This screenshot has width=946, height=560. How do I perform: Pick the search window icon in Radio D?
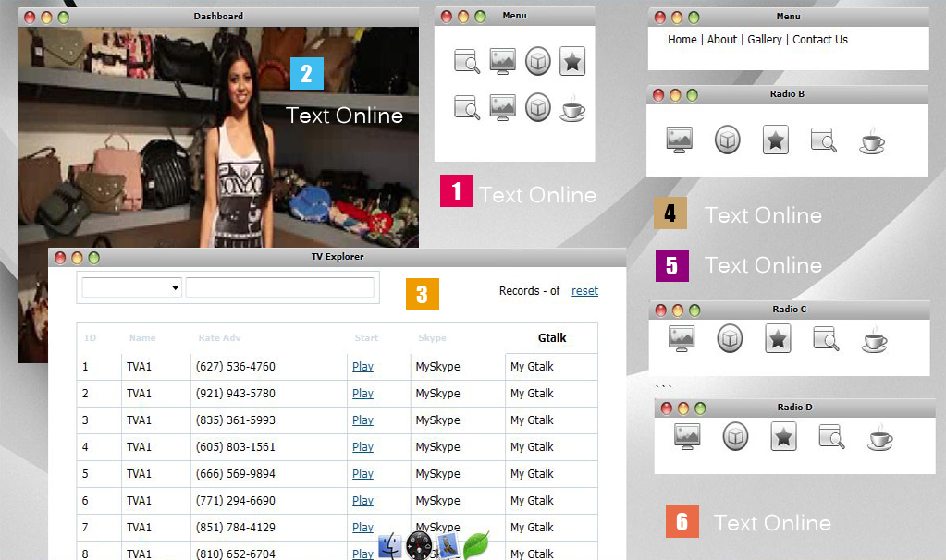[x=831, y=436]
